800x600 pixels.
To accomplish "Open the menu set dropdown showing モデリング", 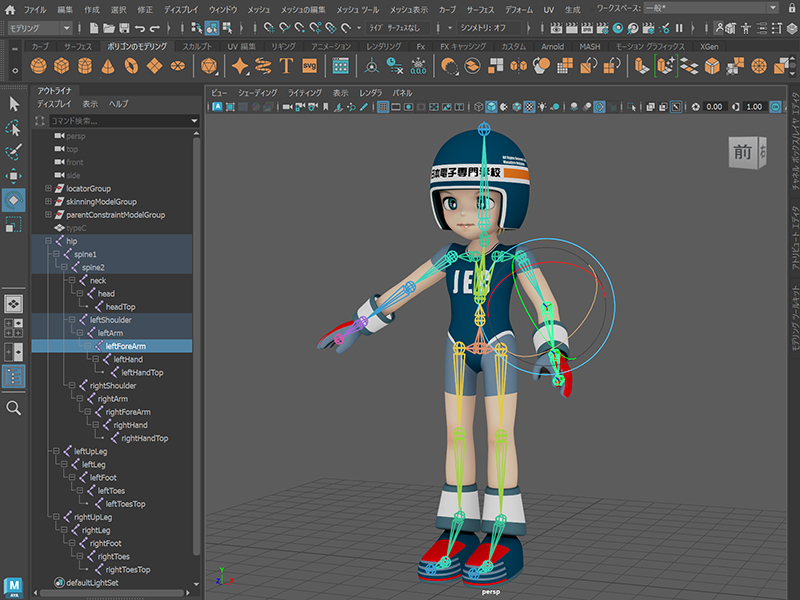I will pyautogui.click(x=36, y=28).
